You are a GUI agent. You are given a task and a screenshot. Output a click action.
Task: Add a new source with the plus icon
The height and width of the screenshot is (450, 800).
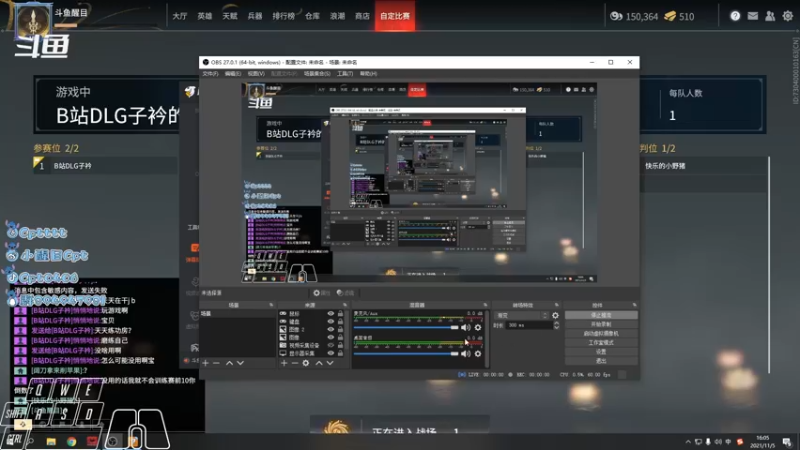(x=284, y=363)
